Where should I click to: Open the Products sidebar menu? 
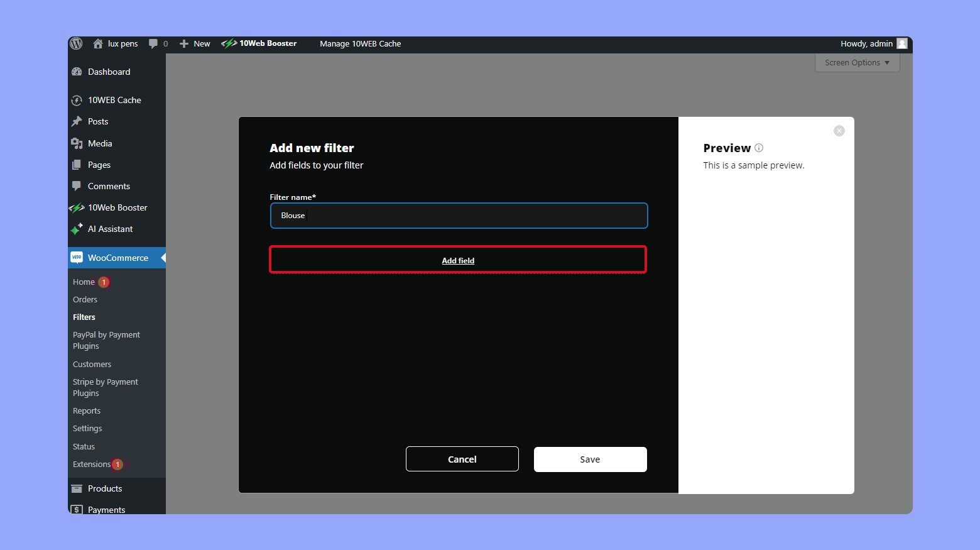[x=104, y=488]
